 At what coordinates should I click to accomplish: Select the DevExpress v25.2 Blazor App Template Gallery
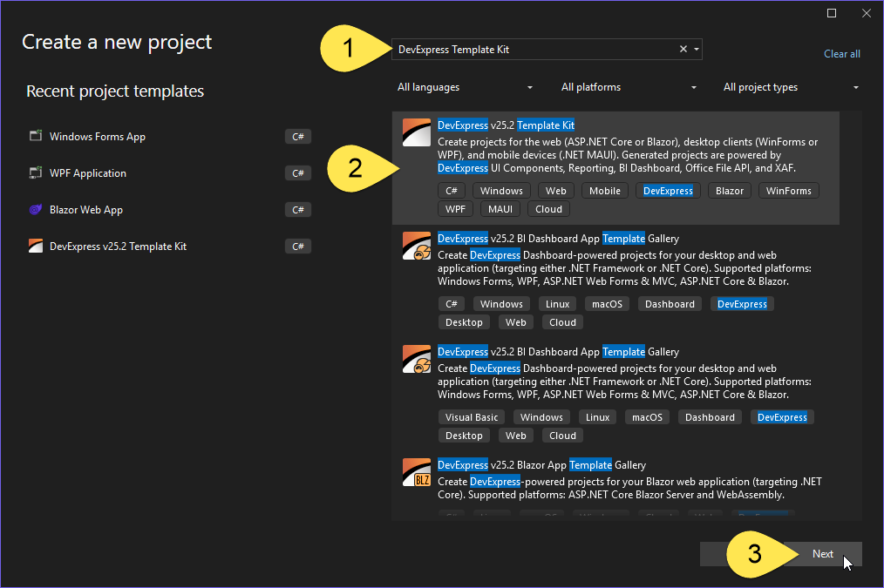click(541, 464)
